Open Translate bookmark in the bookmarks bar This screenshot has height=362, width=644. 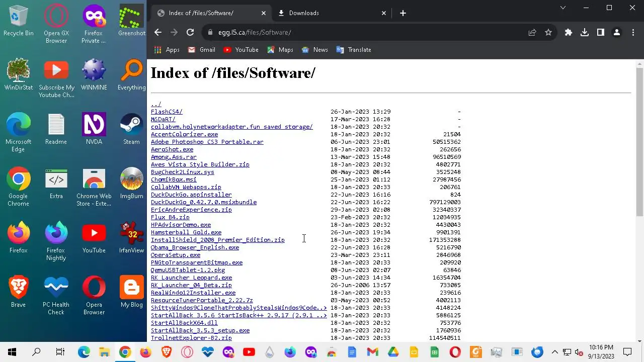[353, 50]
